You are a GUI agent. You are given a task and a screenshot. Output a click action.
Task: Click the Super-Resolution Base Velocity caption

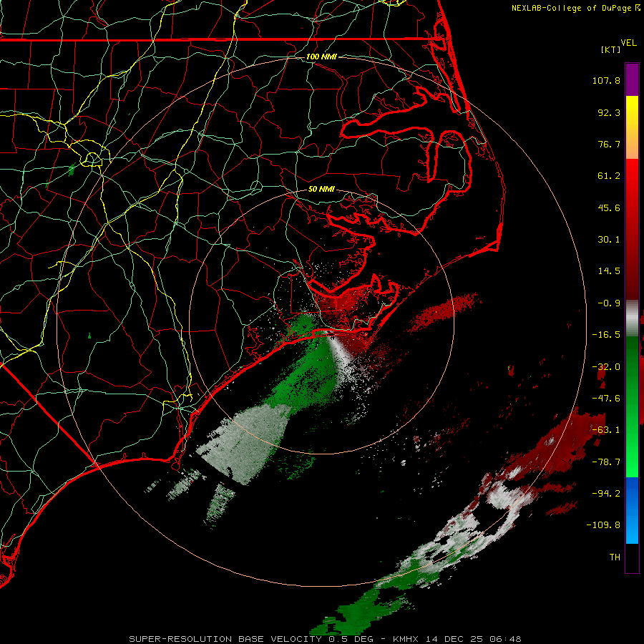coord(326,639)
